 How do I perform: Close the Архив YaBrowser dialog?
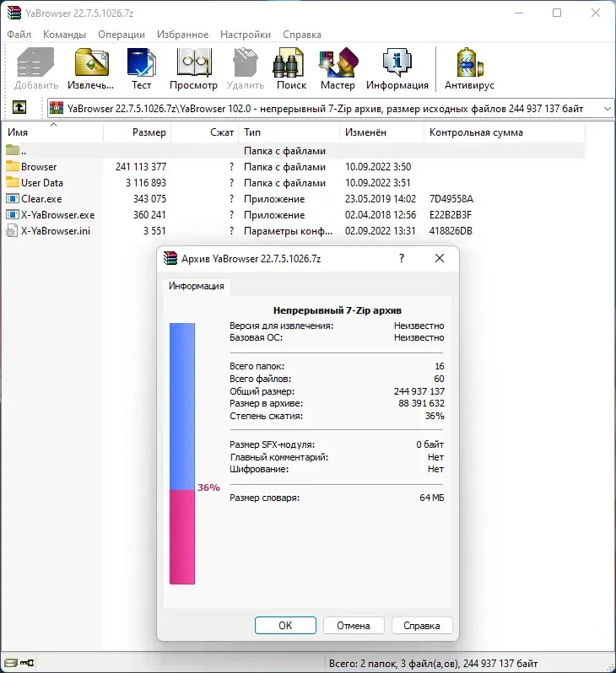pyautogui.click(x=440, y=258)
